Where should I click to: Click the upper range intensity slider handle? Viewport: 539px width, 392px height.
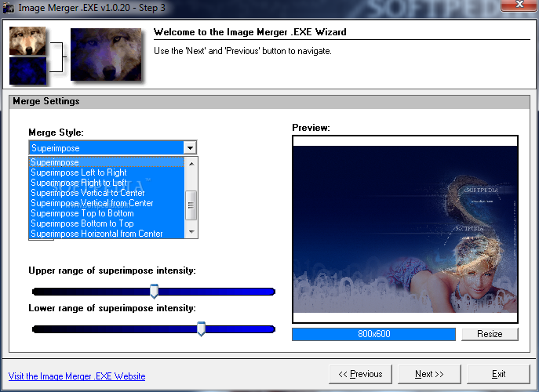154,291
